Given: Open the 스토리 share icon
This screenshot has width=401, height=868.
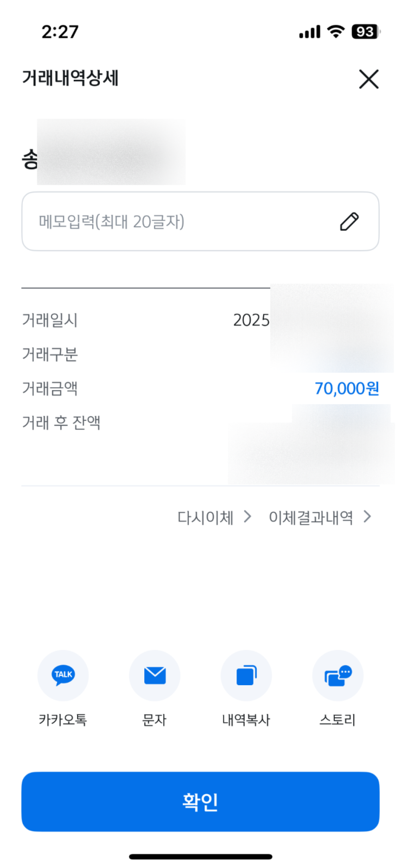Looking at the screenshot, I should 338,675.
